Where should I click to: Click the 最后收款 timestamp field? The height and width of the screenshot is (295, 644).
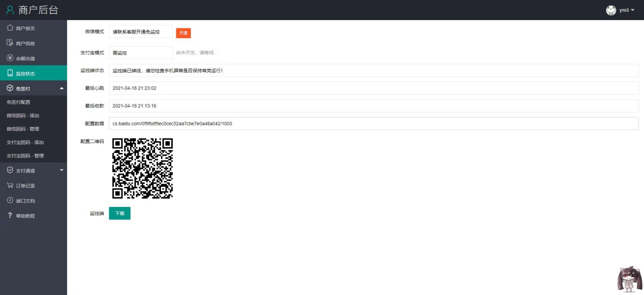(374, 106)
